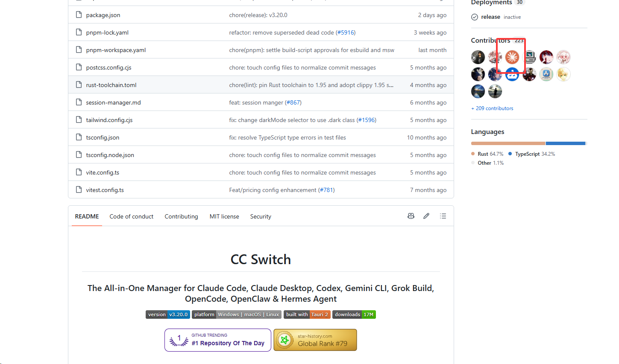619x364 pixels.
Task: Open the retro computer contributor avatar
Action: pos(529,57)
